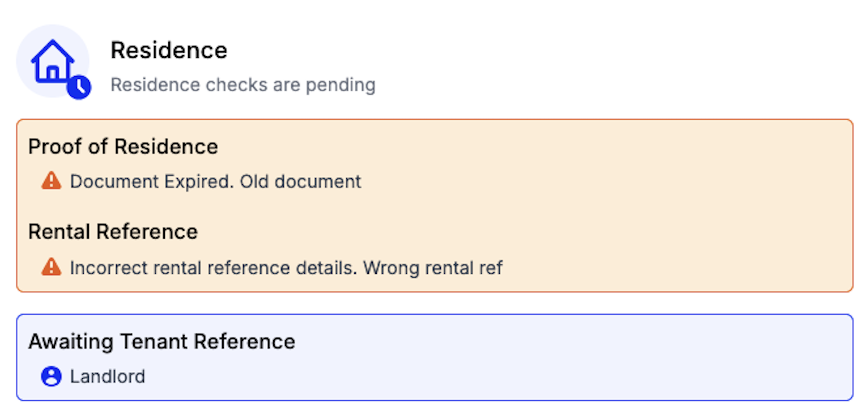Click the orange alert triangle under Proof of Residence
This screenshot has height=415, width=868.
coord(51,181)
